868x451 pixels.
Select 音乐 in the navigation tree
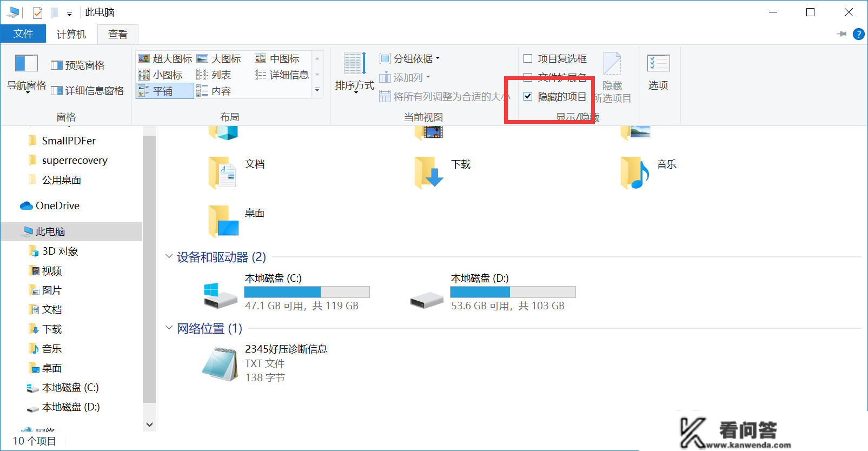[x=52, y=348]
